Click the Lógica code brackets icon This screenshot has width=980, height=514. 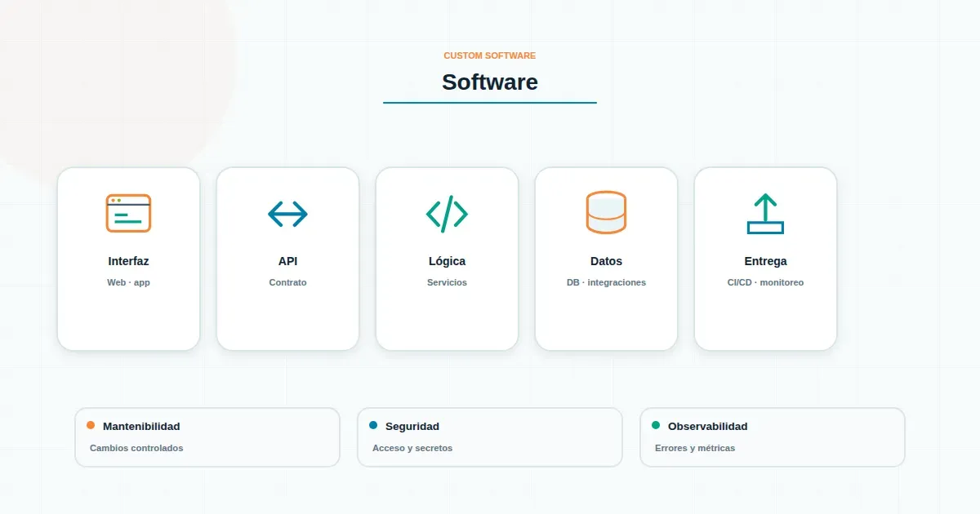pyautogui.click(x=447, y=213)
